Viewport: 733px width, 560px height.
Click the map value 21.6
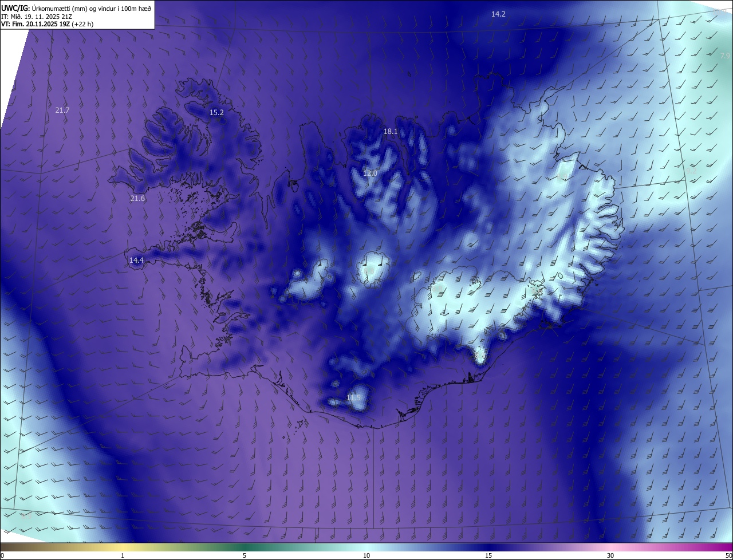[137, 199]
